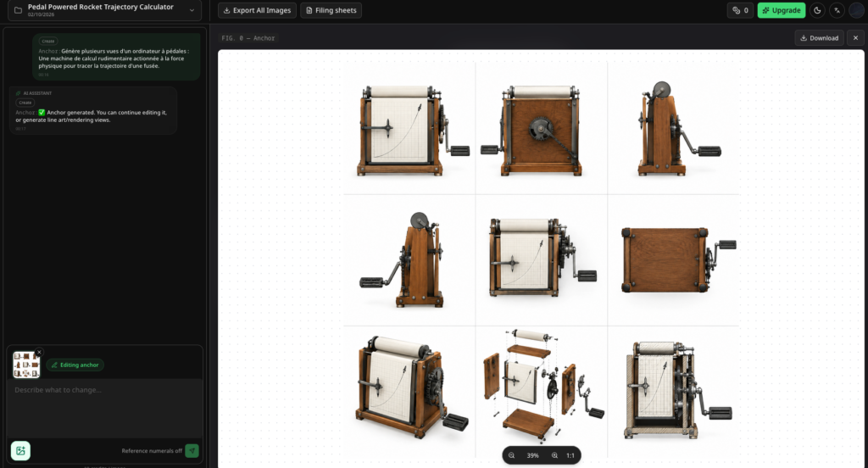868x468 pixels.
Task: Send the edit prompt with the arrow icon
Action: click(192, 451)
